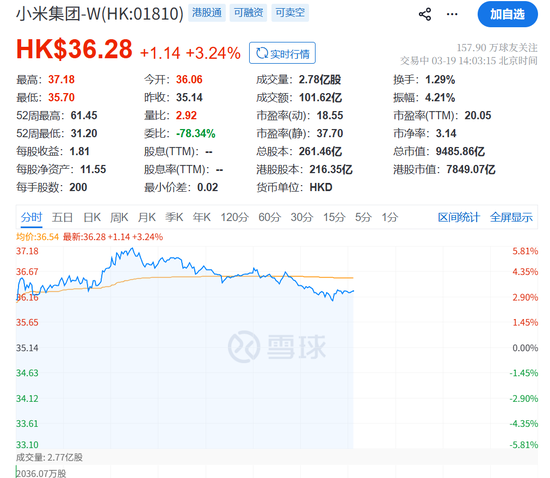Click the 实时行情 refresh button

(282, 53)
